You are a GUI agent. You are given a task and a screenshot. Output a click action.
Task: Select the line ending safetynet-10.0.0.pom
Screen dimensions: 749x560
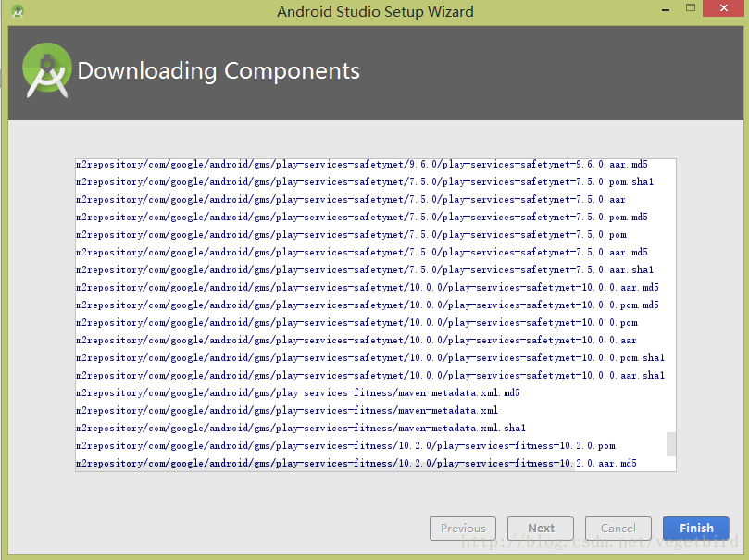356,323
